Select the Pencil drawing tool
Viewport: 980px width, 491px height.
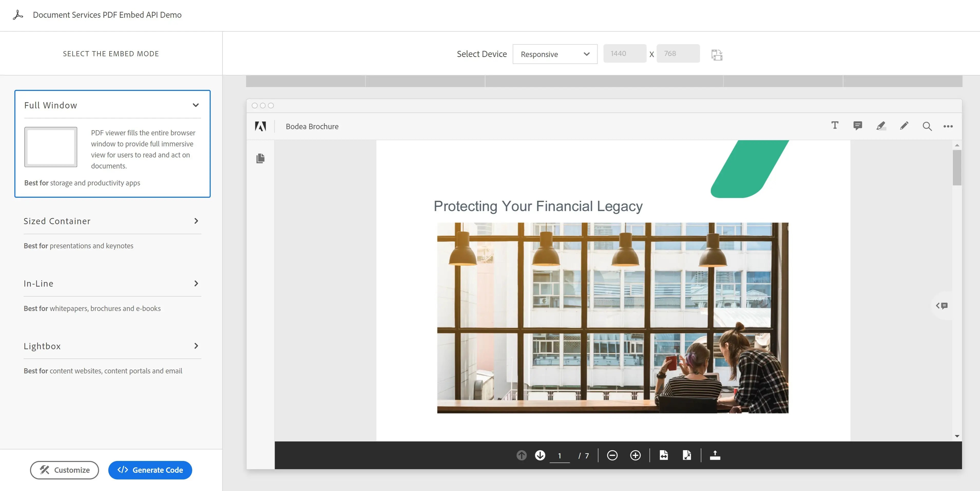904,126
